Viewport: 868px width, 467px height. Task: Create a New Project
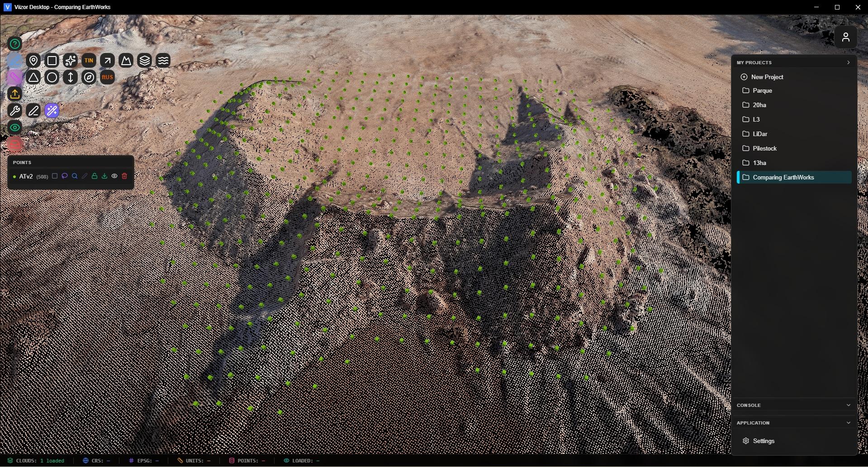pos(767,77)
